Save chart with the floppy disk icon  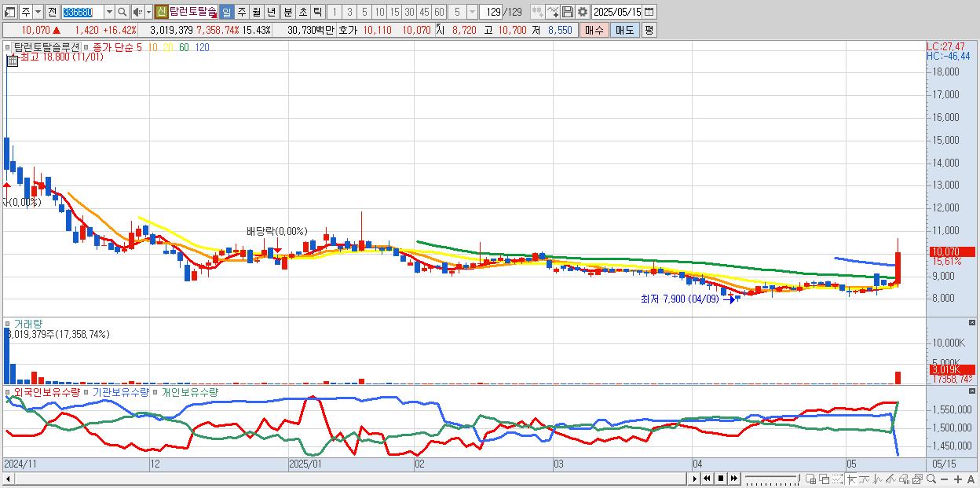click(568, 12)
